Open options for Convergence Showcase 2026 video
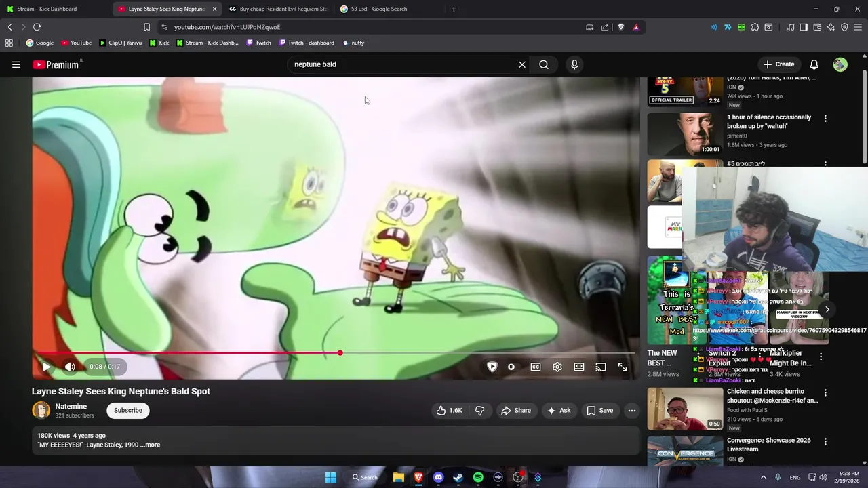Viewport: 868px width, 488px height. [x=825, y=441]
